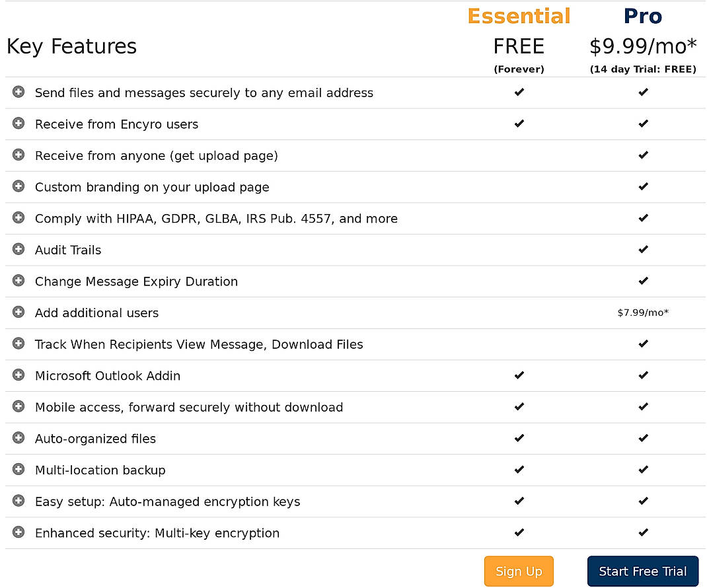Click the plus icon beside Change Message Expiry Duration
The height and width of the screenshot is (588, 707).
[x=18, y=281]
